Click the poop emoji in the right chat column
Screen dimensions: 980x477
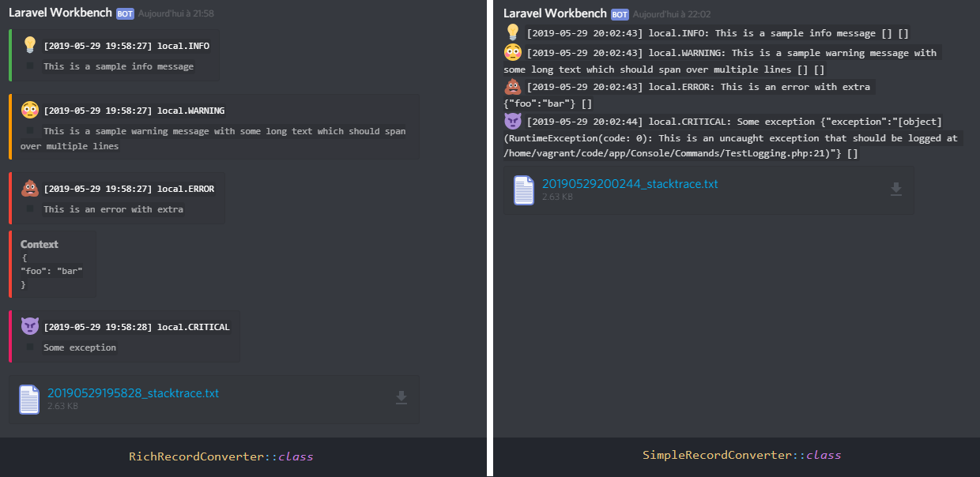point(510,87)
